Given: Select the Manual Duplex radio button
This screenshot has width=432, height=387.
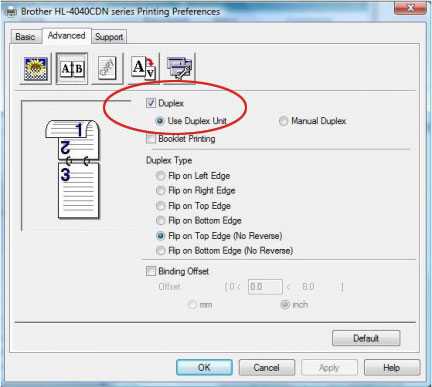Looking at the screenshot, I should click(283, 121).
